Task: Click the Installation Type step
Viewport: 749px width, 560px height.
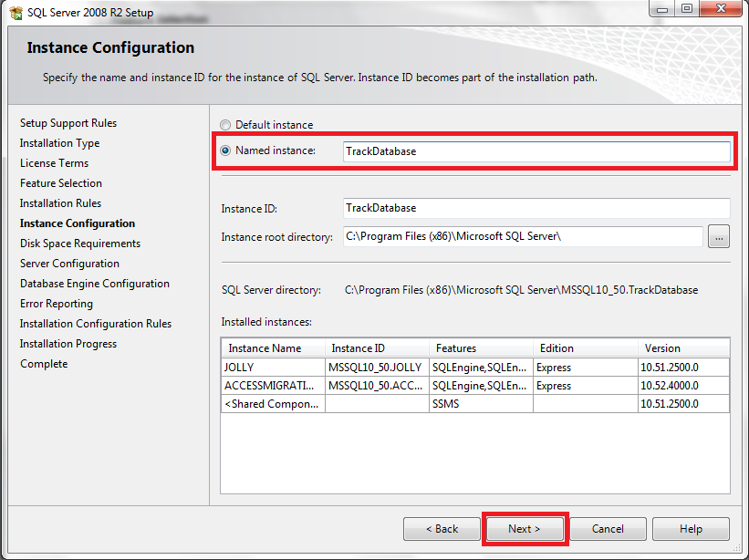Action: [x=59, y=143]
